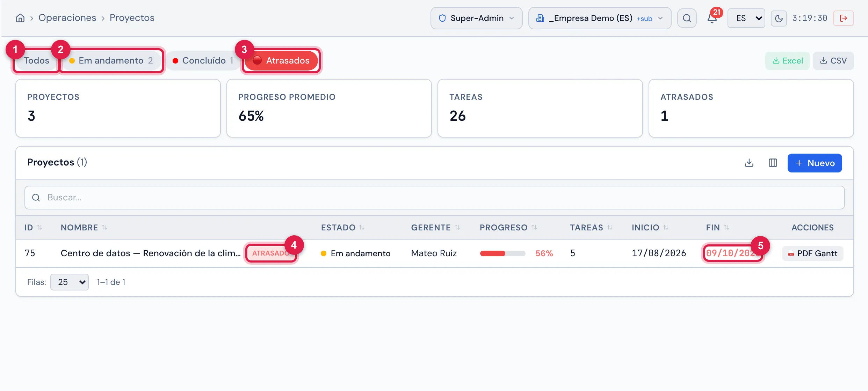Select the Concluído filter tab
Viewport: 868px width, 391px height.
click(203, 60)
